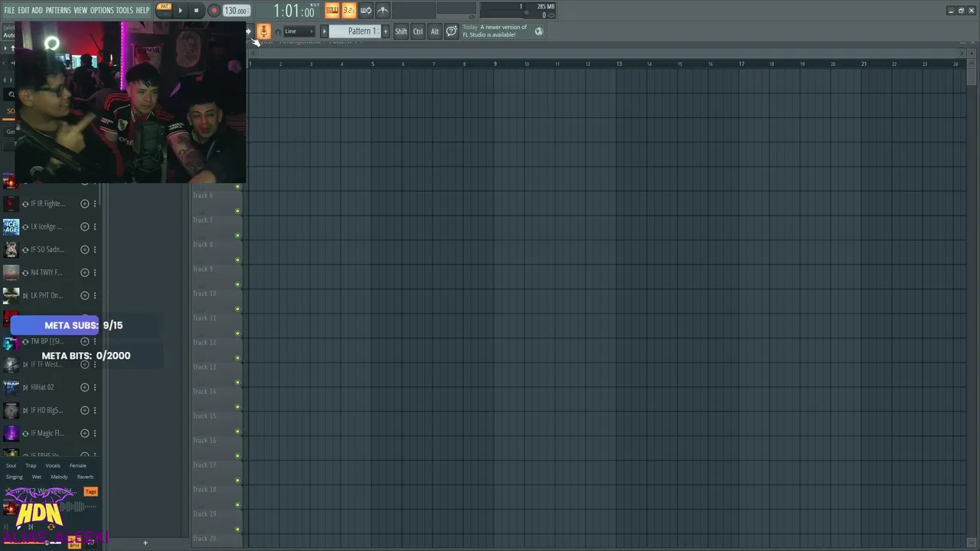Open options for IF HD BigS sample
This screenshot has height=551, width=980.
95,410
